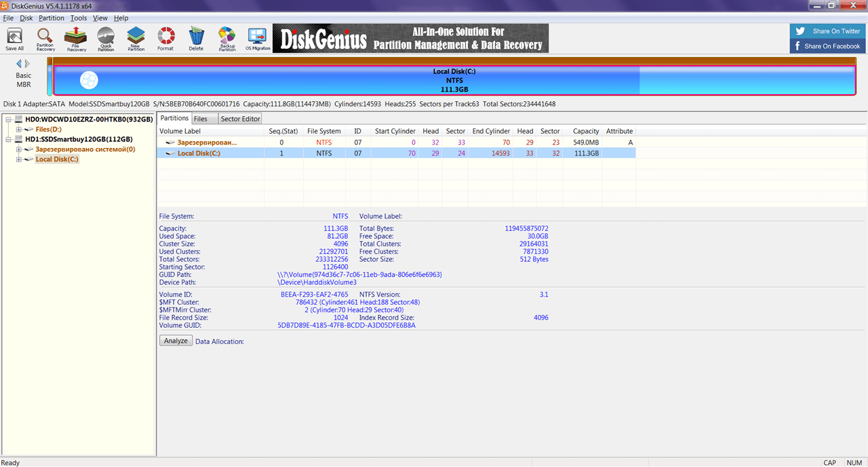Expand the Local Disk(C:) tree node

click(19, 160)
